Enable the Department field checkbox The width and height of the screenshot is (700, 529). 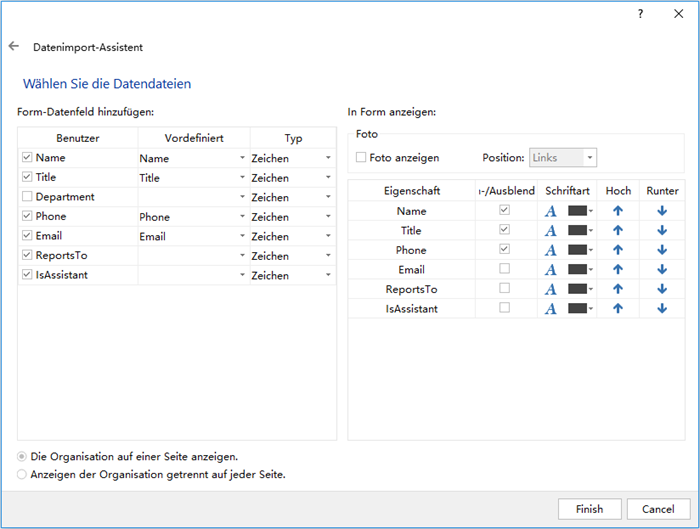27,197
